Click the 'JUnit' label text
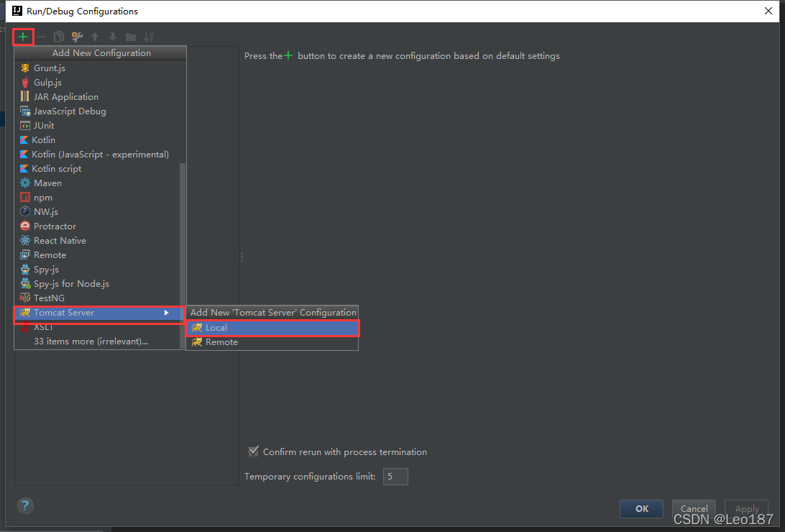This screenshot has height=532, width=785. point(44,126)
